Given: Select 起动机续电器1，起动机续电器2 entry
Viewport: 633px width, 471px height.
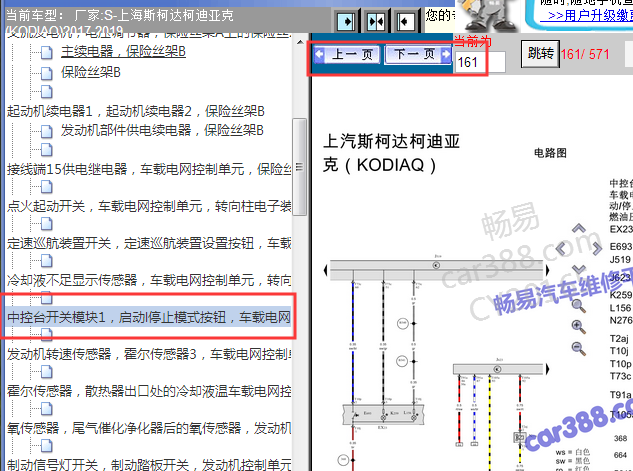Looking at the screenshot, I should pos(136,111).
